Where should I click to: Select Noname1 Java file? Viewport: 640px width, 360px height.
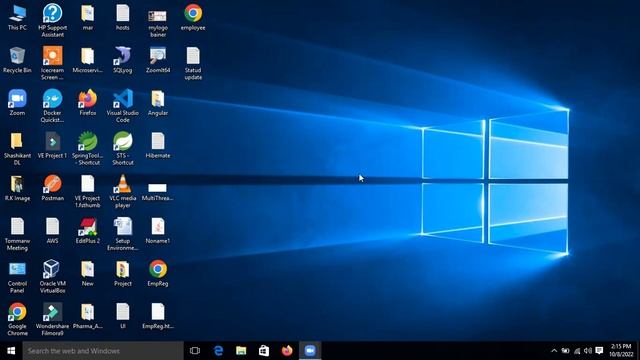158,231
